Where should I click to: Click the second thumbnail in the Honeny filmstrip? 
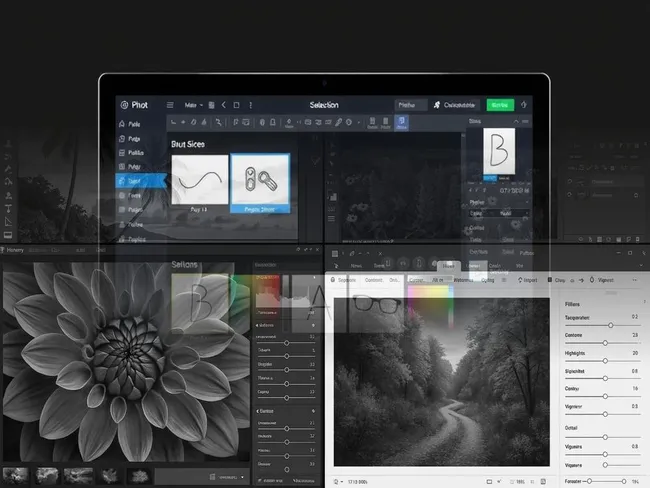click(x=46, y=476)
